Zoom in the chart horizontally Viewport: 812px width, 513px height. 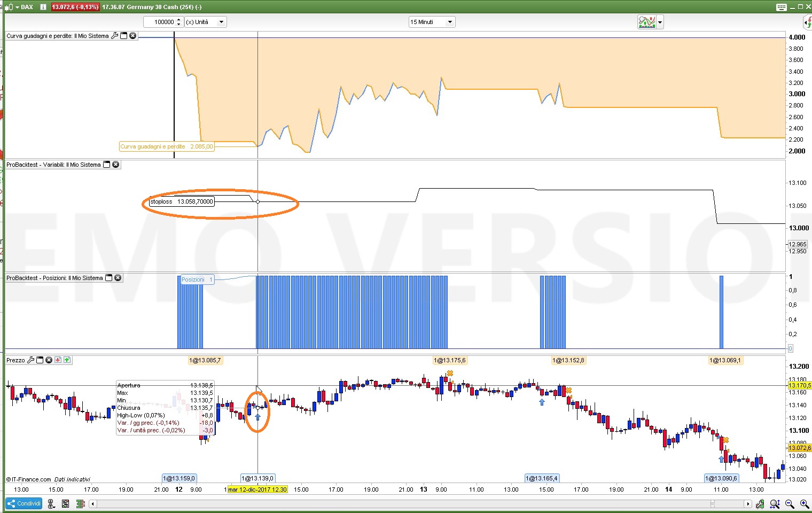pos(803,503)
